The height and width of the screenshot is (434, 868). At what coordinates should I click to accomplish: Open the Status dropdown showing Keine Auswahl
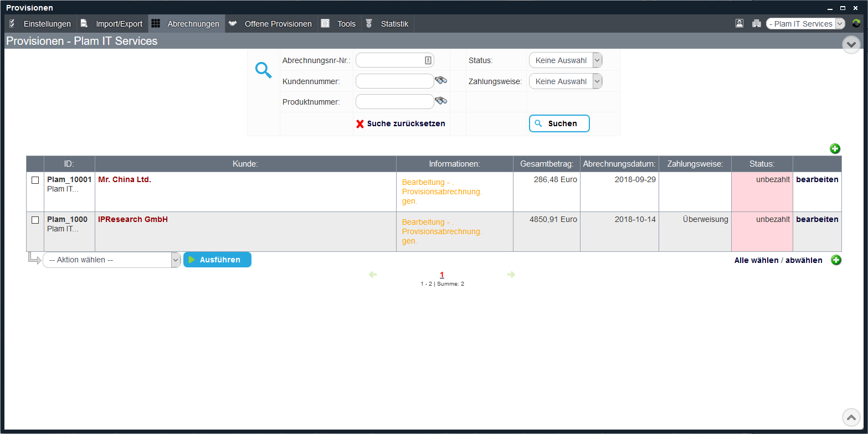[x=565, y=60]
